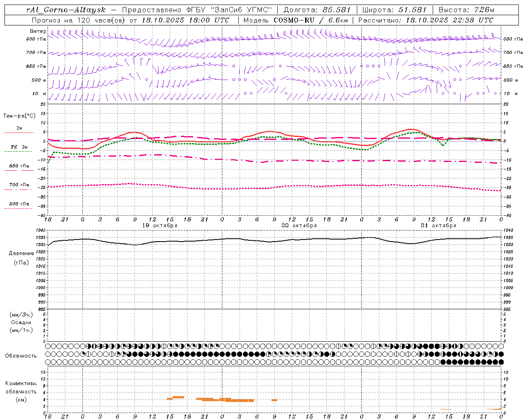Click the 'Прогноз на 120 часа(ов)' text
Screen dimensions: 525x420
[79, 20]
